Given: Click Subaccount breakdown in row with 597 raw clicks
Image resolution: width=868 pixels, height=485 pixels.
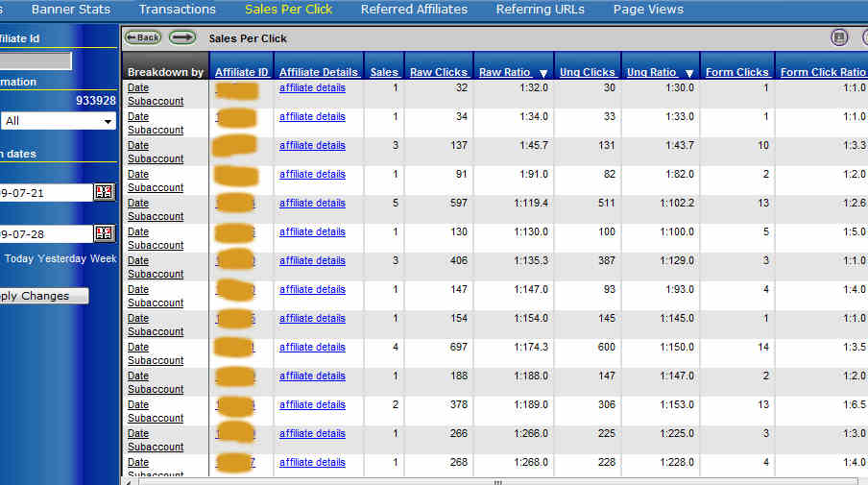Looking at the screenshot, I should [156, 216].
